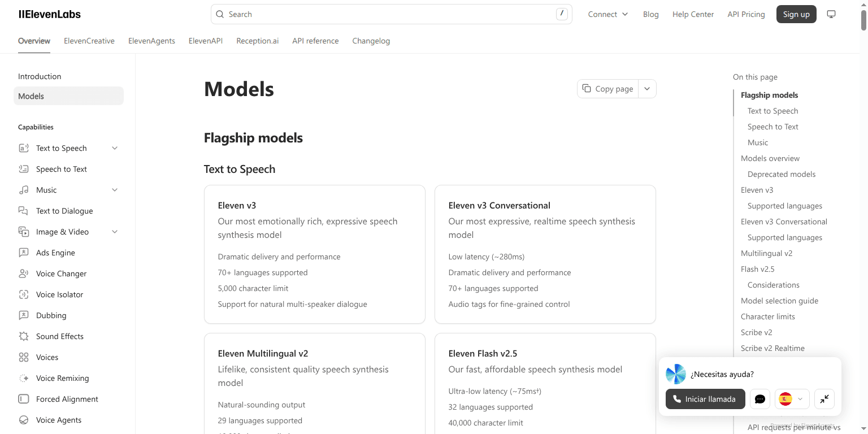868x434 pixels.
Task: Open the Eleven v3 Conversational model card
Action: pos(545,254)
